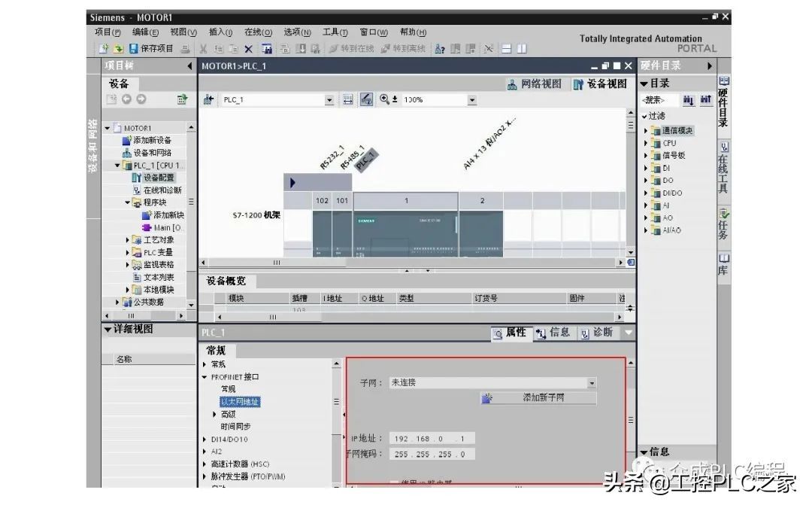Expand the 通信模块 catalog folder
The height and width of the screenshot is (508, 812).
tap(646, 131)
